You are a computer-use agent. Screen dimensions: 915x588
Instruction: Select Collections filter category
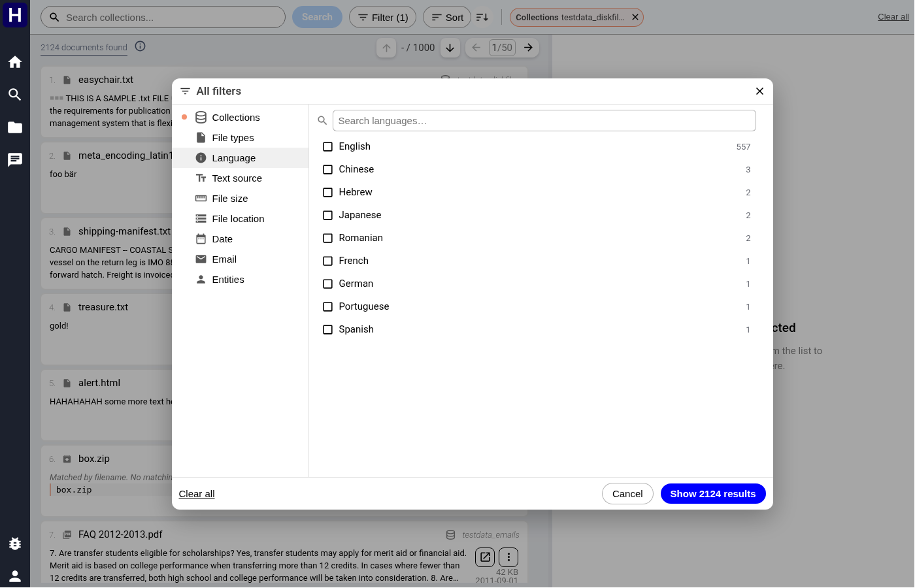(241, 118)
